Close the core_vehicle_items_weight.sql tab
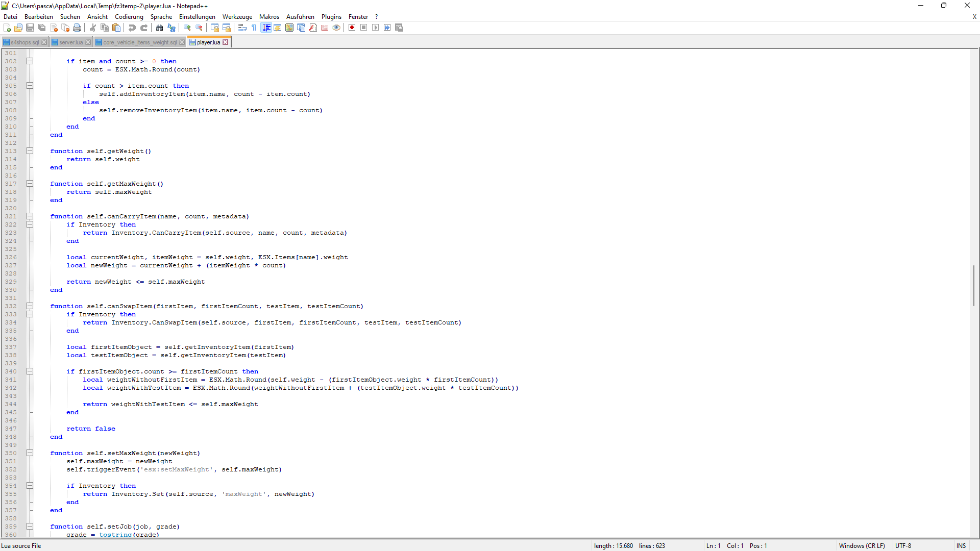980x551 pixels. click(x=182, y=42)
